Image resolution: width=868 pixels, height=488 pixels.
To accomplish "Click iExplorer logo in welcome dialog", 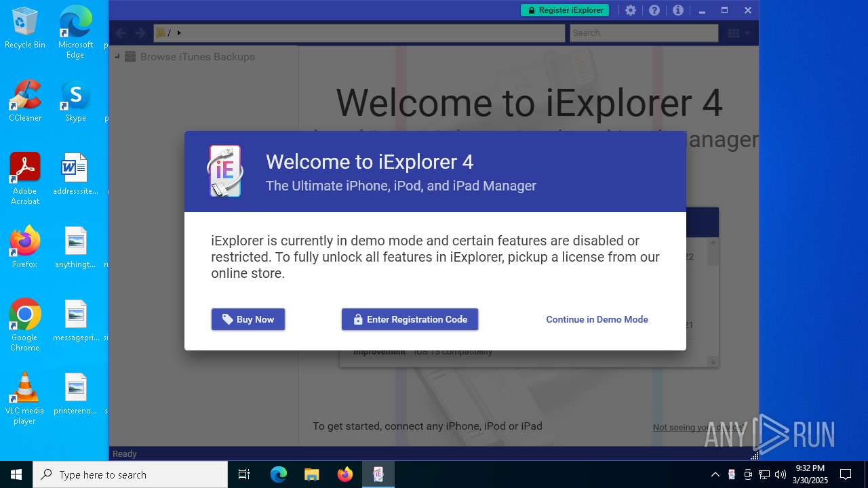I will click(x=224, y=171).
